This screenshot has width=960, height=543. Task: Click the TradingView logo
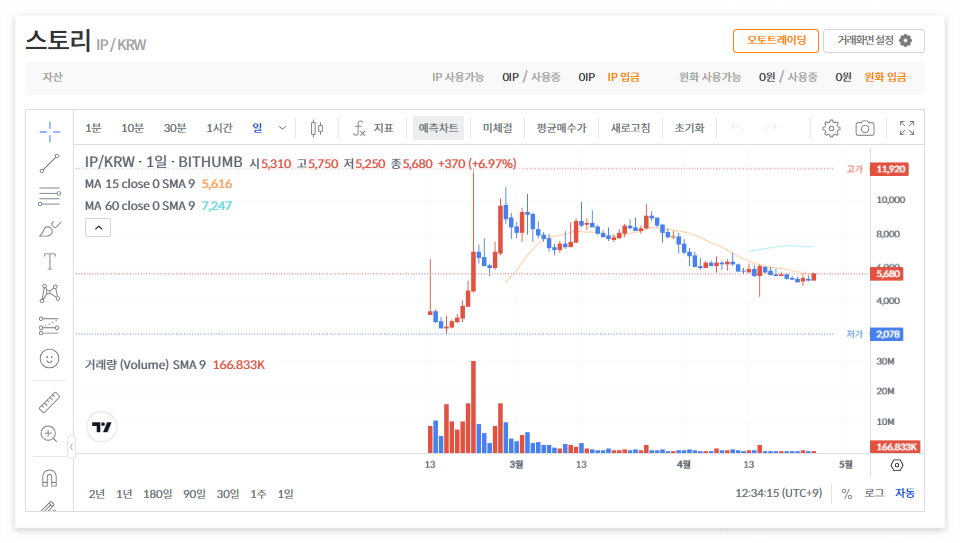pos(102,427)
